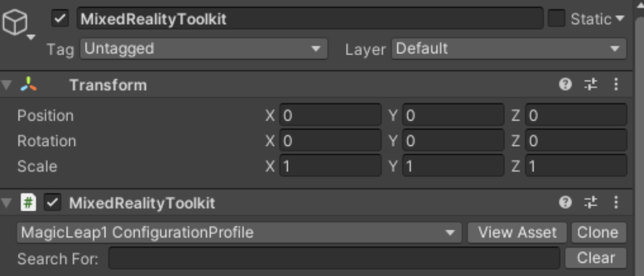Open MixedRealityToolkit script context menu
Screen dimensions: 644x276
pos(616,203)
